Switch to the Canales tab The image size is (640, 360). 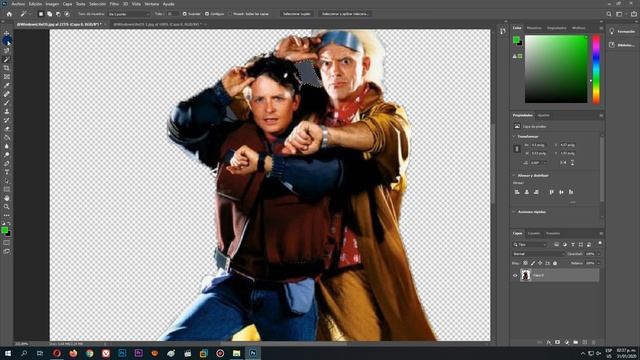(534, 233)
